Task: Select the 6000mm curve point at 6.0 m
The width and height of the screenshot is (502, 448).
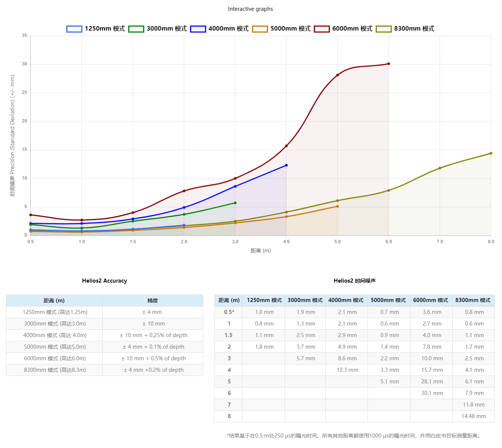Action: tap(388, 64)
